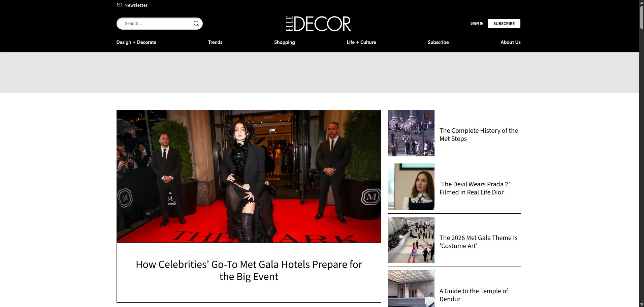Click the newsletter envelope icon

point(119,5)
